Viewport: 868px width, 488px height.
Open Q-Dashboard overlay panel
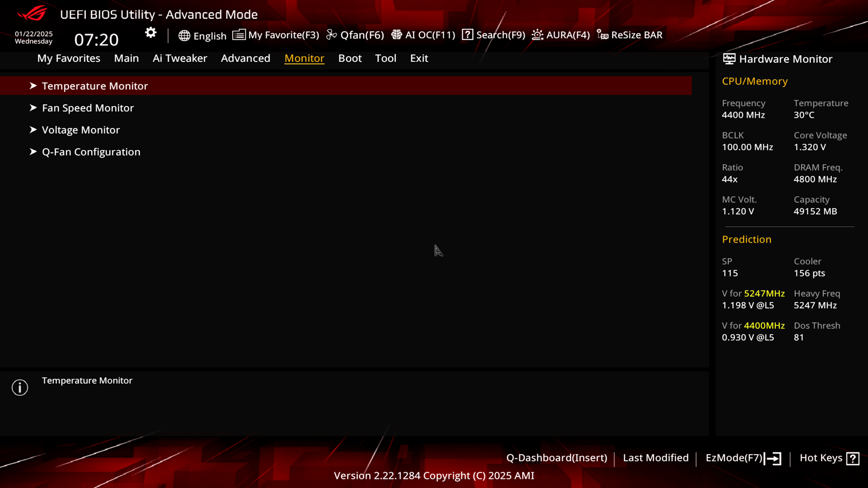tap(556, 458)
